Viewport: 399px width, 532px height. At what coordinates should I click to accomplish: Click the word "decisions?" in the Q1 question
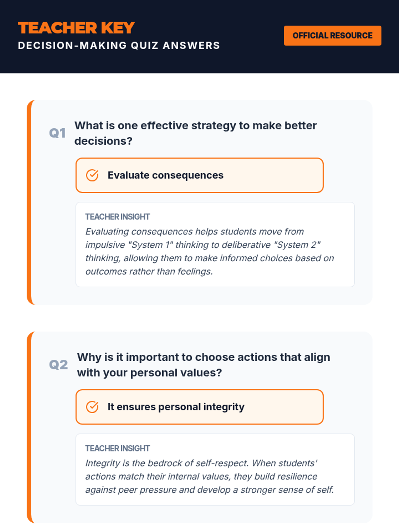pos(103,141)
